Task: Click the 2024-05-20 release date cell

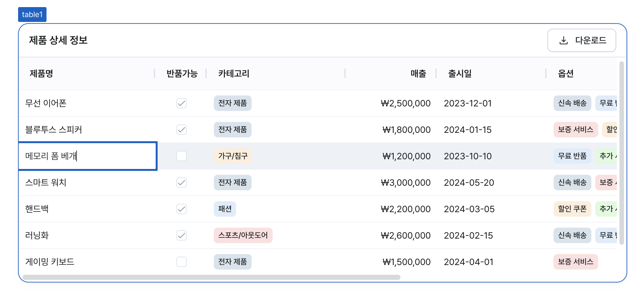Action: (469, 183)
